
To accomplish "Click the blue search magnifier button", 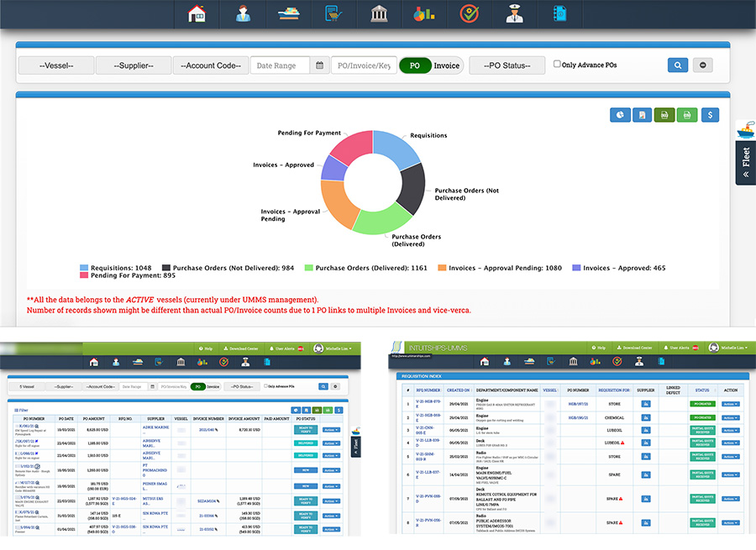I will [678, 65].
